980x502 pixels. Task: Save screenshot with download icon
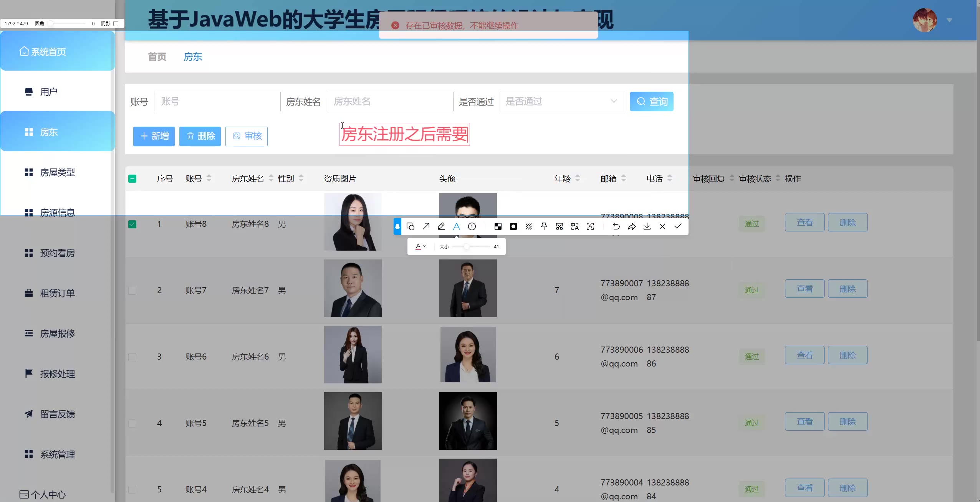(647, 226)
